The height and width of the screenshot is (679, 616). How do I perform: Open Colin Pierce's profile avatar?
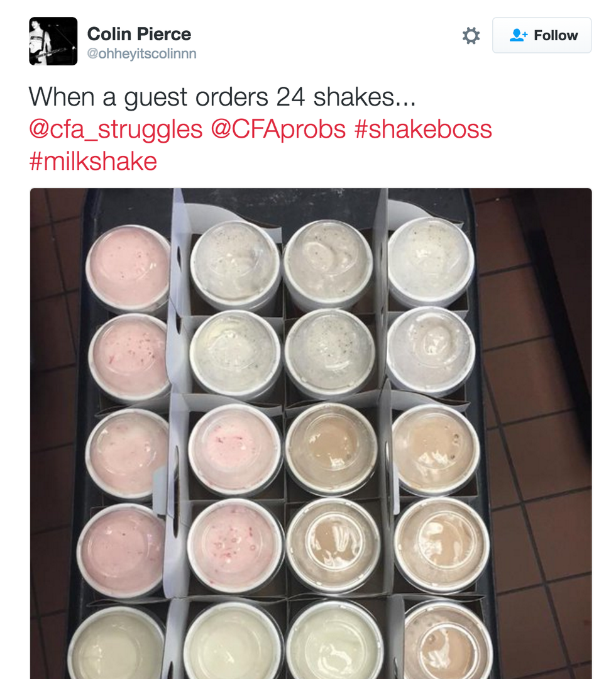(53, 41)
